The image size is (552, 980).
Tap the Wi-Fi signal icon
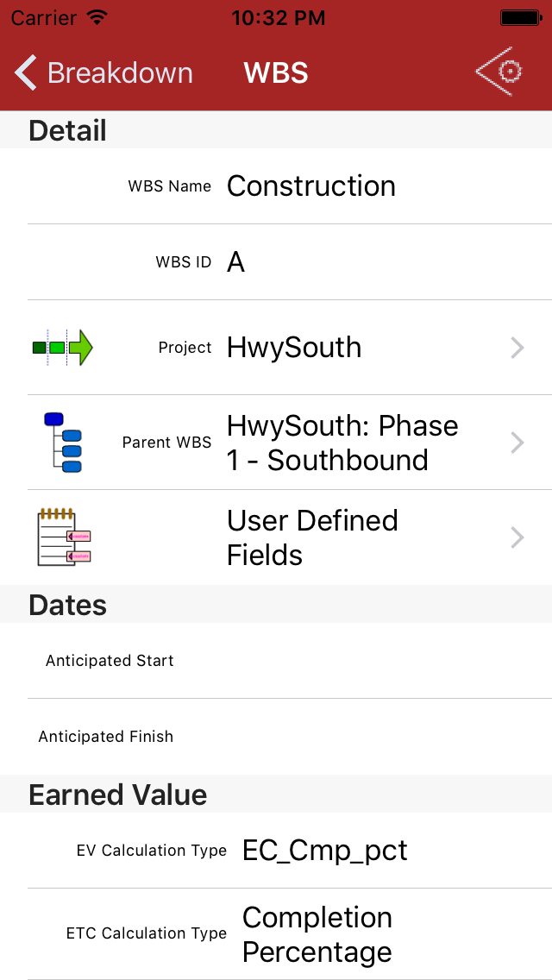click(97, 17)
